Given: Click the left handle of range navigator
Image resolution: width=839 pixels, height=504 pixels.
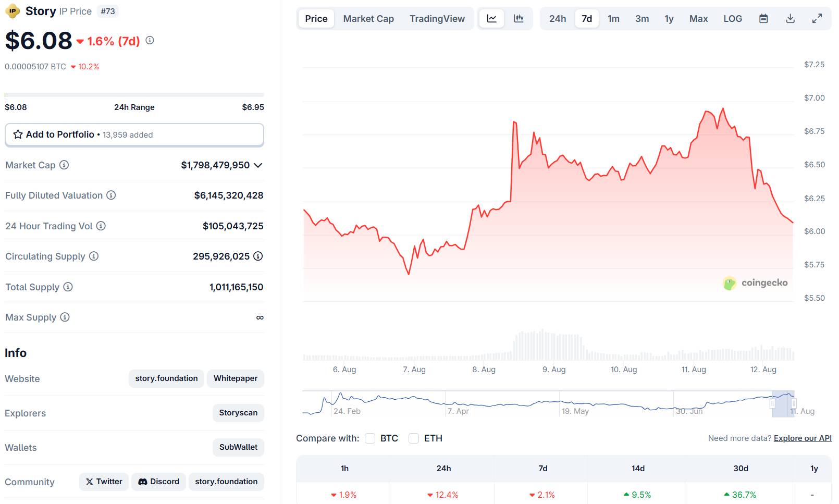Looking at the screenshot, I should 772,403.
